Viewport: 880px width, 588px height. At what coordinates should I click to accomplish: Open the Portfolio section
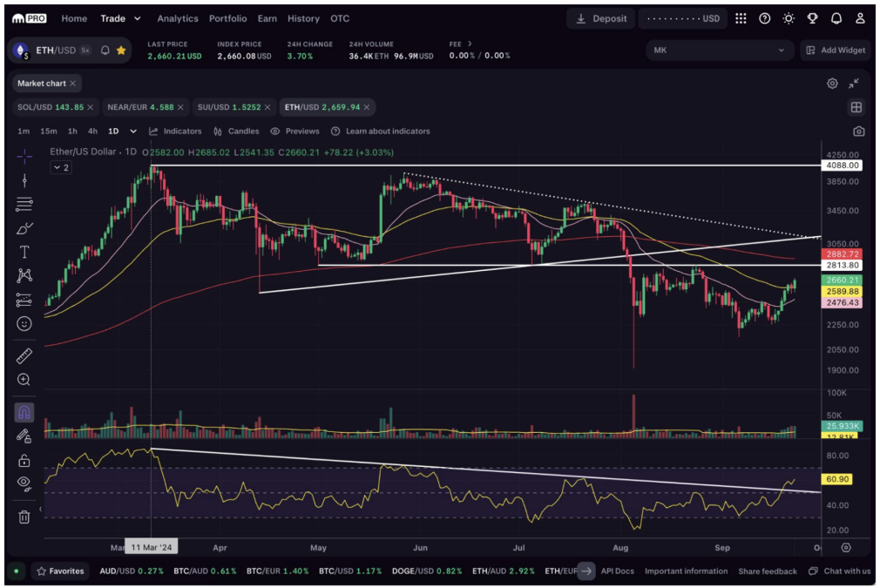tap(228, 18)
